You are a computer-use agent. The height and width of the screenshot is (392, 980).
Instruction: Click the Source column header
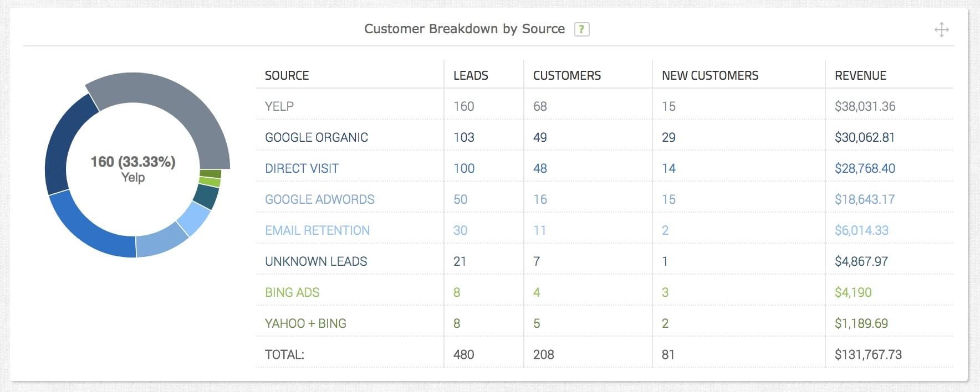[287, 75]
